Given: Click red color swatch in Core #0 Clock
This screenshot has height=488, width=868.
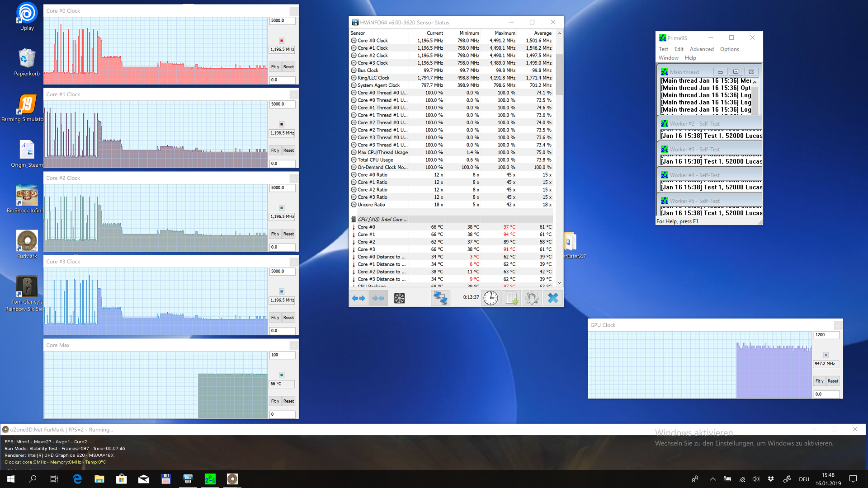Looking at the screenshot, I should (282, 41).
